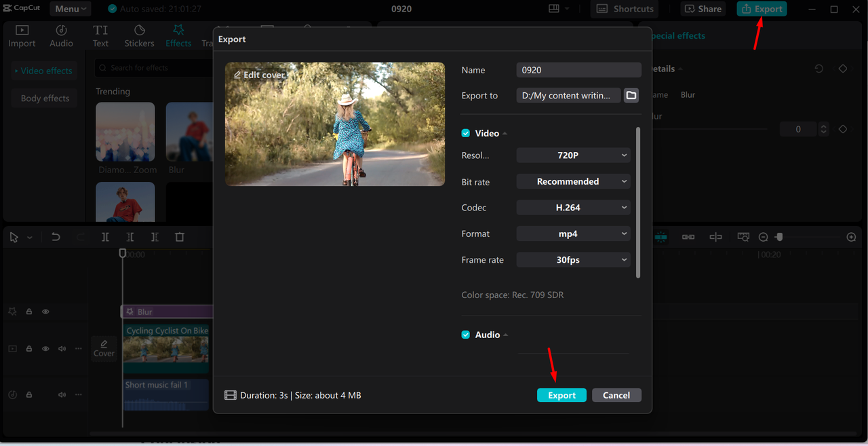Add keyframe diamond next to Details header

point(843,69)
